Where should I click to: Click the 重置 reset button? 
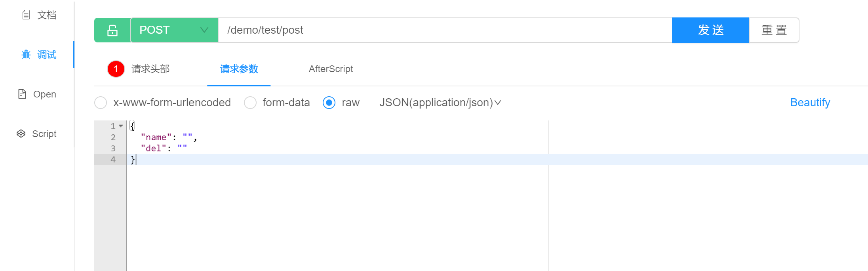774,30
